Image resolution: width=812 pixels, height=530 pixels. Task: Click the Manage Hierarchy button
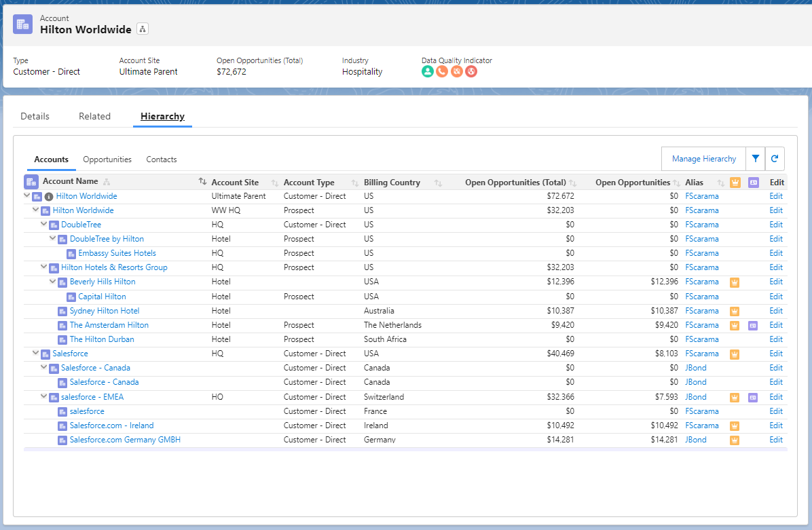pos(703,158)
